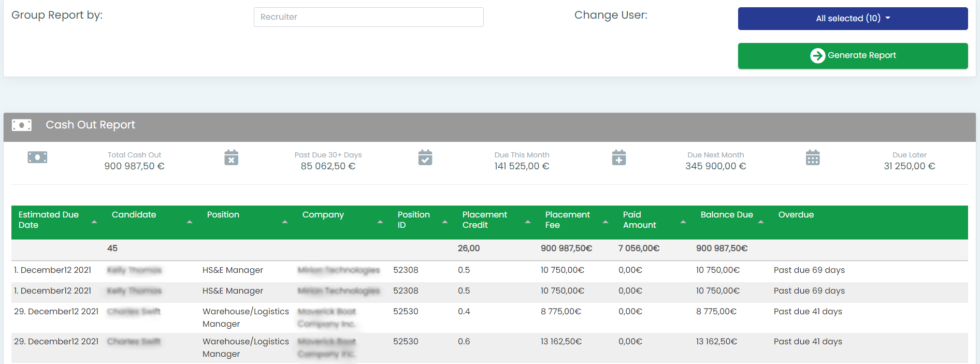Screen dimensions: 980x364
Task: Click the Due This Month calendar-check icon
Action: (425, 157)
